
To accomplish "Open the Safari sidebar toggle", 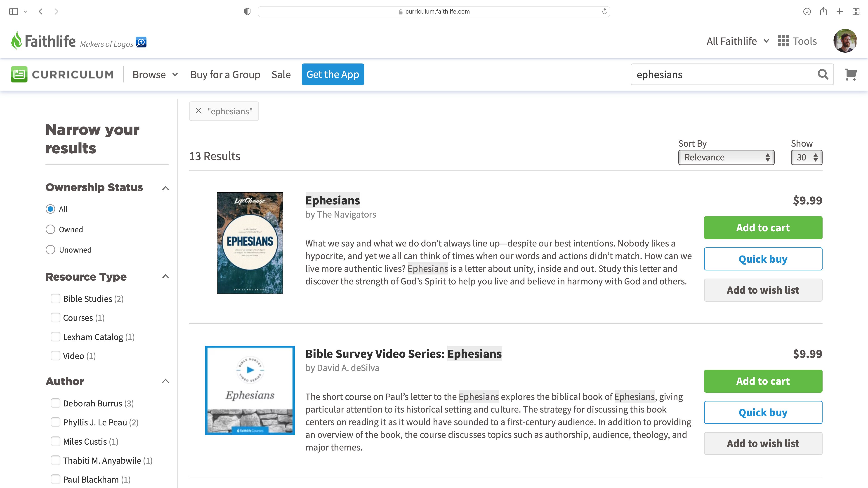I will pyautogui.click(x=14, y=12).
